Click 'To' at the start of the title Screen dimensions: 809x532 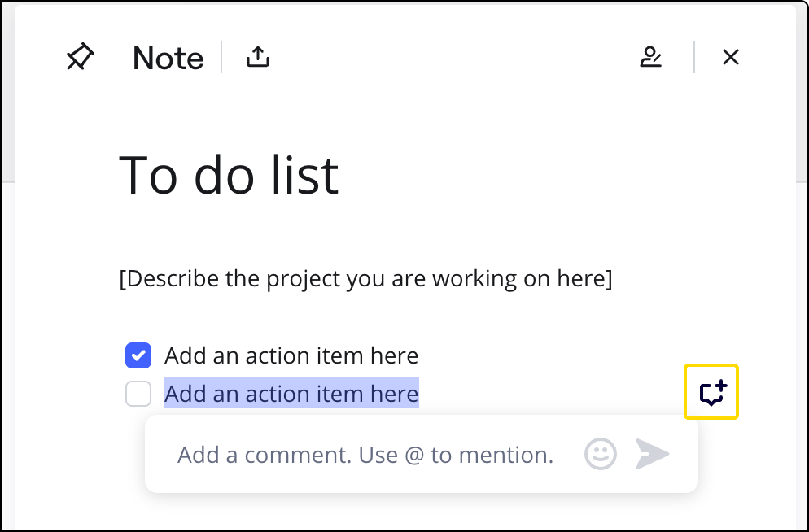148,176
